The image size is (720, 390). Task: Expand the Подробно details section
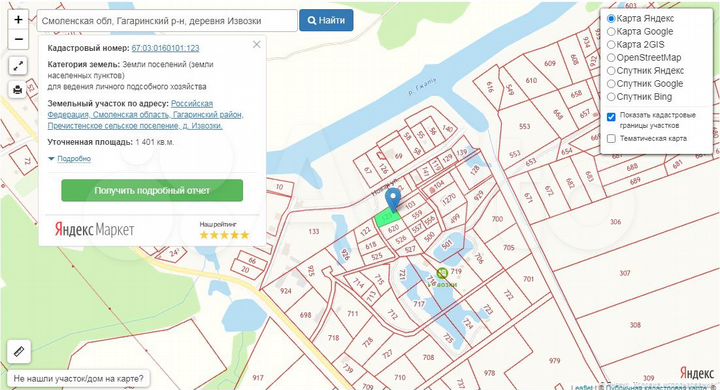pos(74,158)
